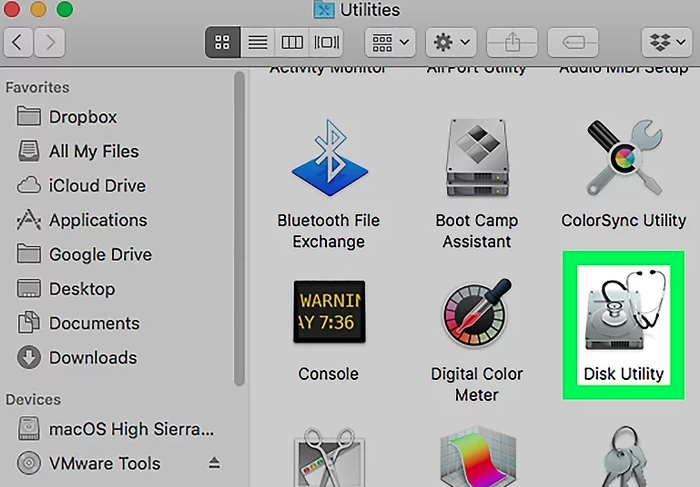This screenshot has width=700, height=487.
Task: Select Documents in the sidebar
Action: [79, 323]
